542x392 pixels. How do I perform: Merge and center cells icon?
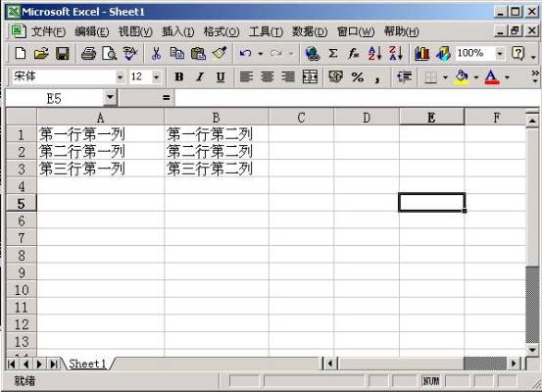point(310,76)
